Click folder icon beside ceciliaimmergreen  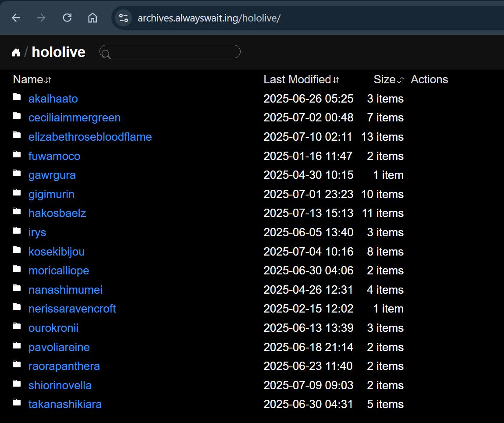point(17,116)
